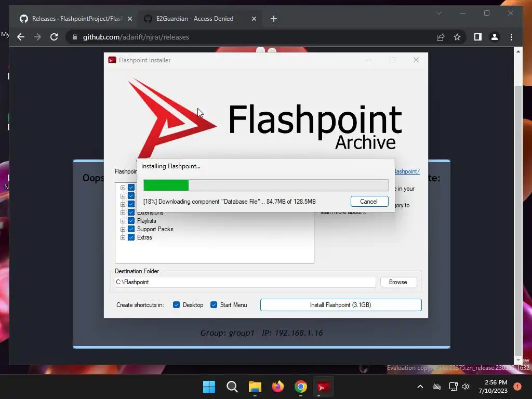Image resolution: width=532 pixels, height=399 pixels.
Task: Bookmark this page with the star icon
Action: pyautogui.click(x=457, y=37)
